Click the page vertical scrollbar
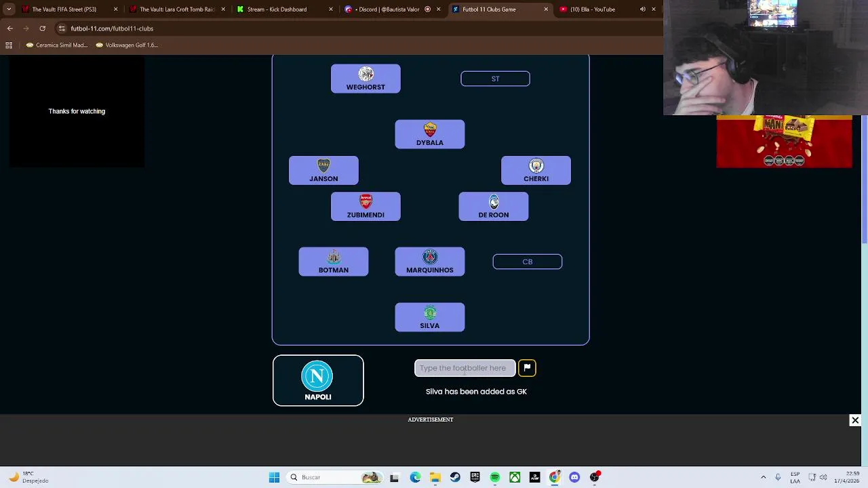Screen dimensions: 868x488 click(x=864, y=149)
